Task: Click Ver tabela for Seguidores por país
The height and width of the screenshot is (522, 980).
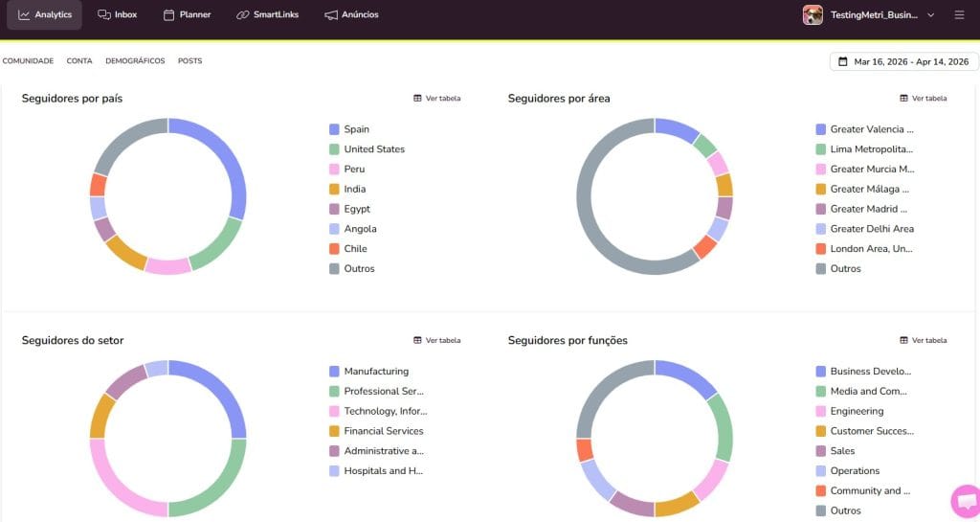Action: [436, 98]
